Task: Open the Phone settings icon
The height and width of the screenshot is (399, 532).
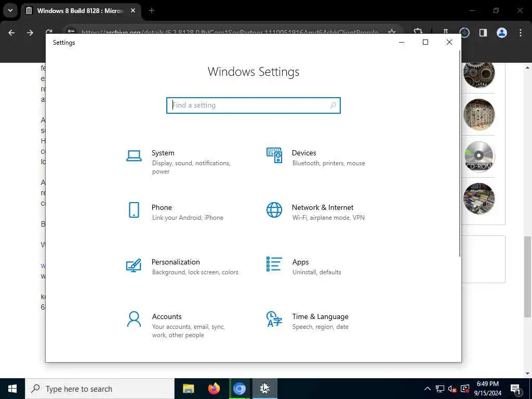Action: coord(134,210)
